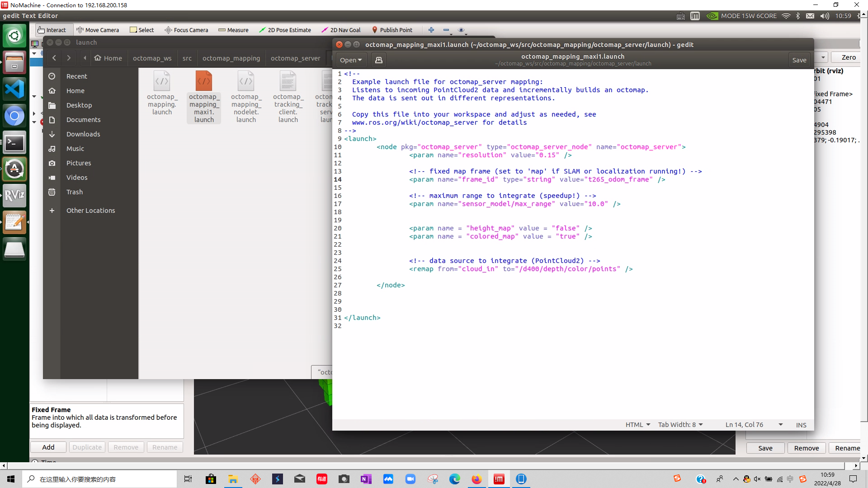Click the Save button in gedit header
The height and width of the screenshot is (488, 868).
(799, 60)
